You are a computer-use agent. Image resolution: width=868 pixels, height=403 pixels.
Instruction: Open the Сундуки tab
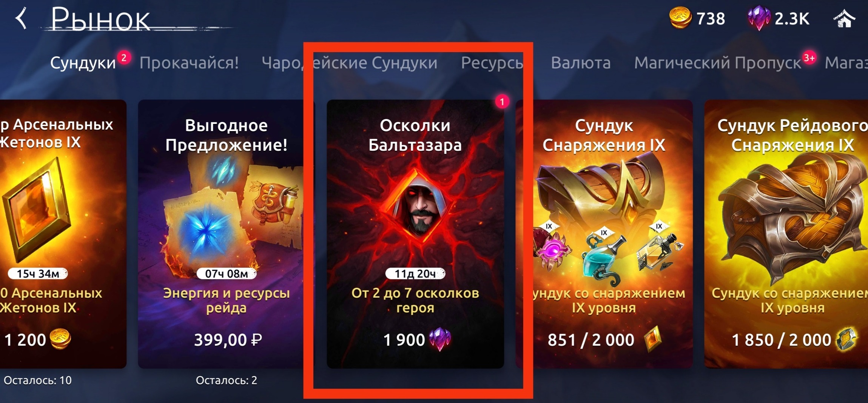83,63
